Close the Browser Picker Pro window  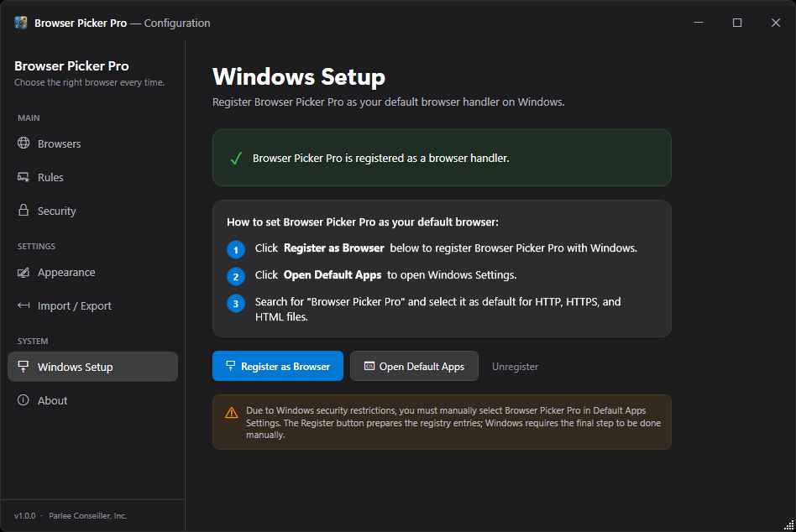pyautogui.click(x=776, y=23)
